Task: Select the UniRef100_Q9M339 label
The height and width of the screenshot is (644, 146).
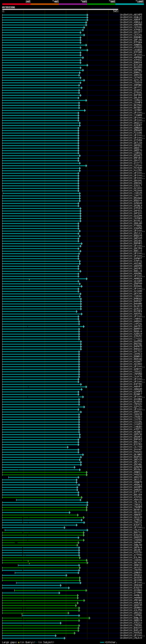Action: 131,75
